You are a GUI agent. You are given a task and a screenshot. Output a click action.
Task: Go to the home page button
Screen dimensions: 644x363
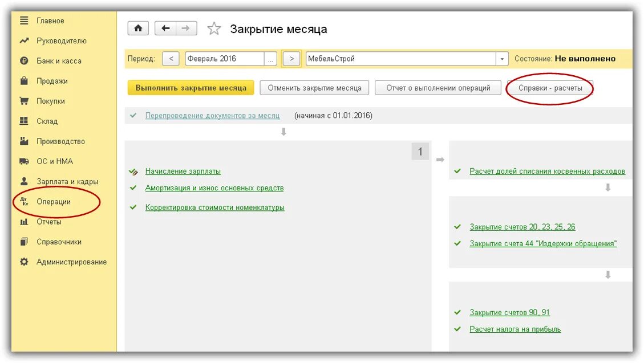(x=138, y=28)
